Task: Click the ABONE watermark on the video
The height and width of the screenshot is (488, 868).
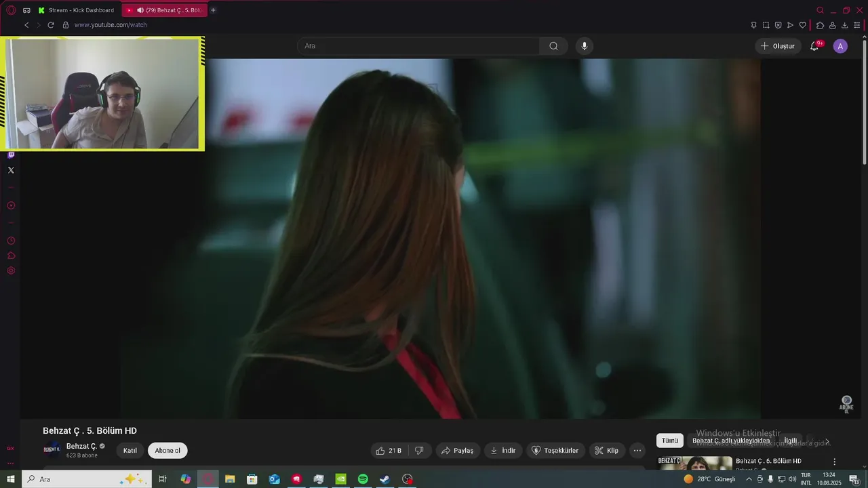Action: pos(846,404)
